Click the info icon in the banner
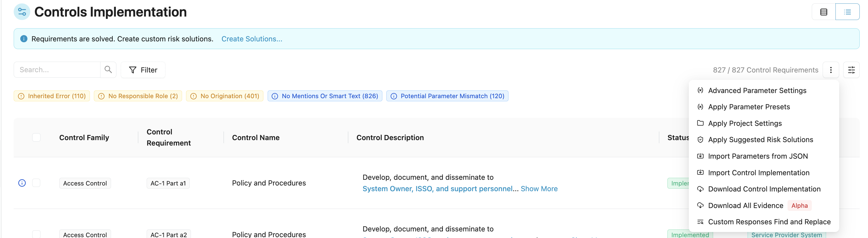Viewport: 868px width, 238px height. (24, 39)
